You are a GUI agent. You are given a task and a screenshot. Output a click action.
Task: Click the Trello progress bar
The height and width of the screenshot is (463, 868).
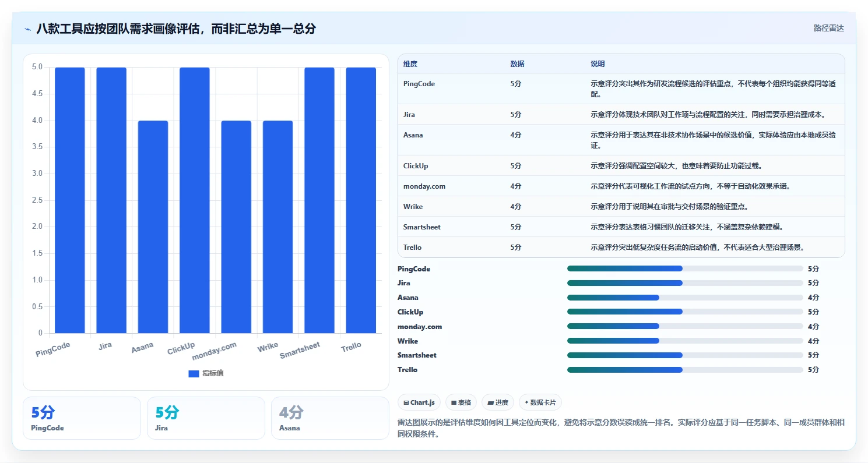click(685, 370)
